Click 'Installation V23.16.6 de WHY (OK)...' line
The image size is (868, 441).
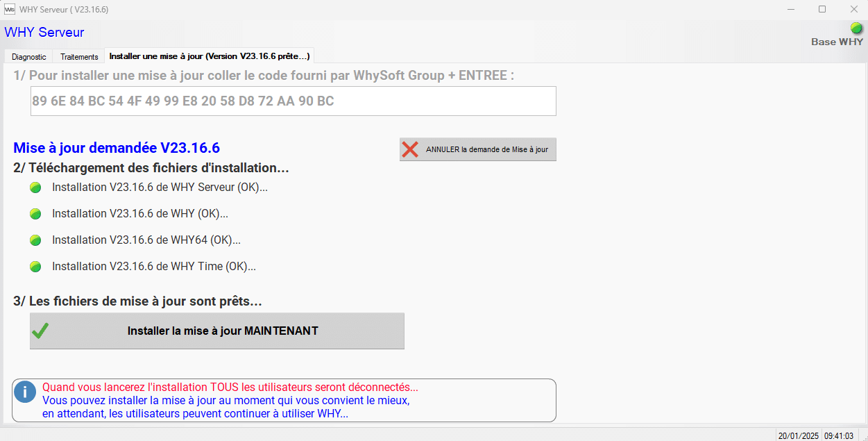click(x=140, y=214)
